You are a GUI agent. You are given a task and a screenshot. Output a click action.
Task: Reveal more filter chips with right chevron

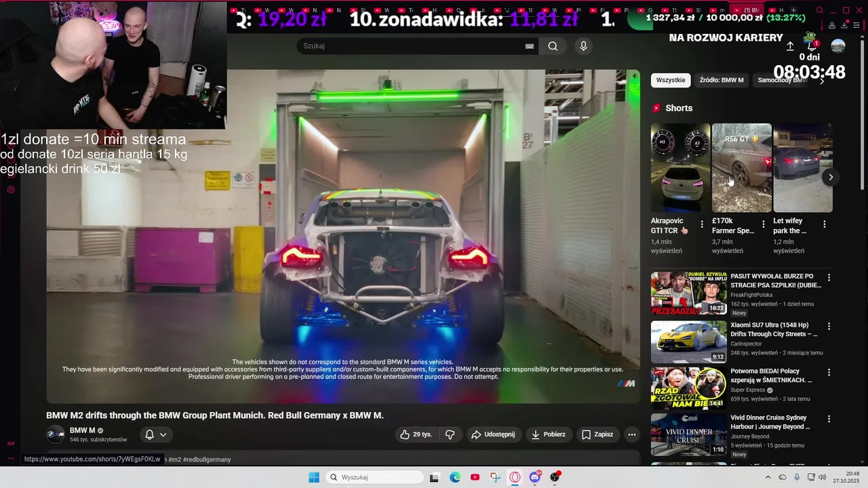click(822, 81)
